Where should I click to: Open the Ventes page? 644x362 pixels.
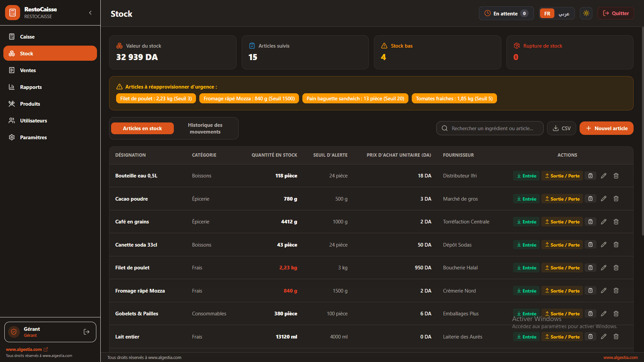click(50, 70)
